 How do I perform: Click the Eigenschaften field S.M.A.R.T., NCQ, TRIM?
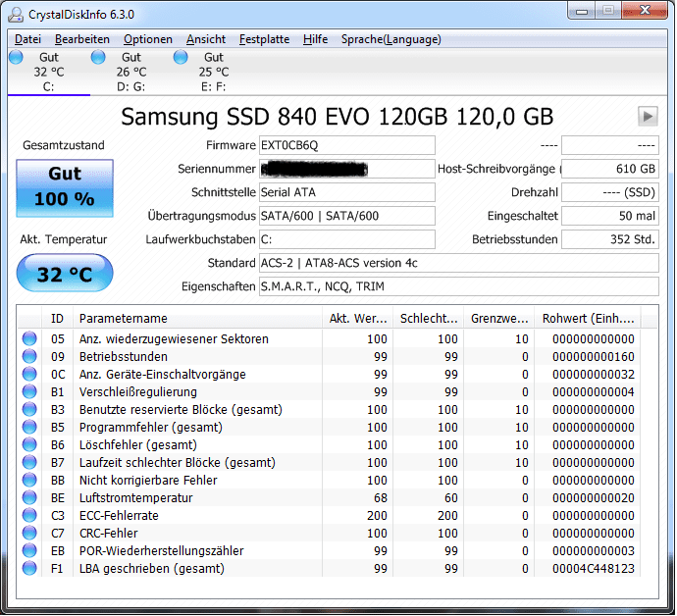pyautogui.click(x=459, y=286)
